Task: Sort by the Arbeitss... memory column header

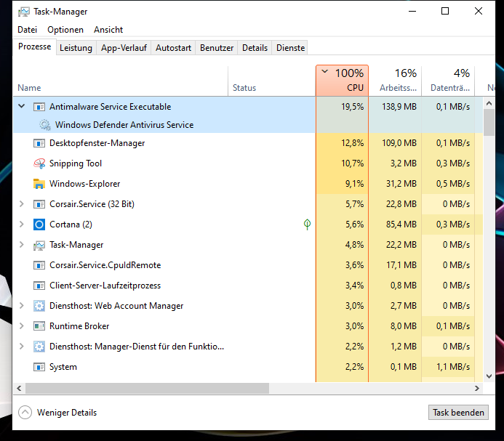Action: pos(395,81)
